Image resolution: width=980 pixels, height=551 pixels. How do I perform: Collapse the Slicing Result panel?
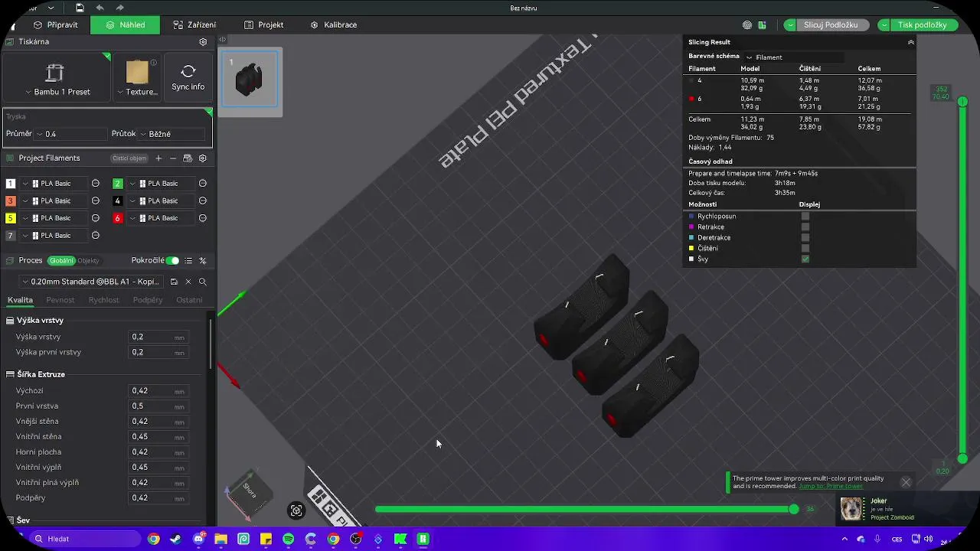click(x=910, y=43)
